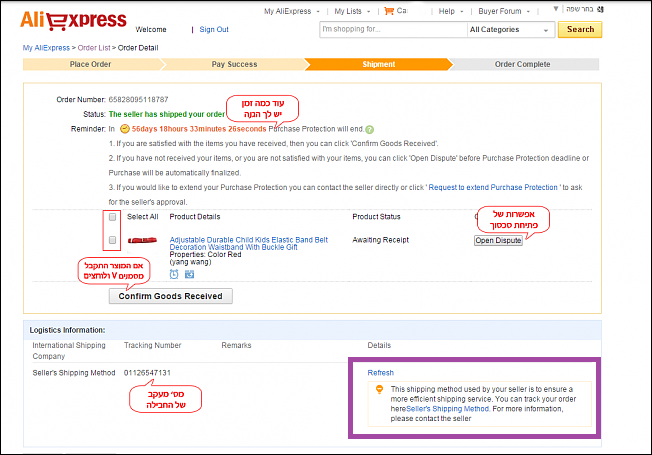The image size is (652, 455).
Task: Click the Order Detail breadcrumb text
Action: tap(138, 48)
